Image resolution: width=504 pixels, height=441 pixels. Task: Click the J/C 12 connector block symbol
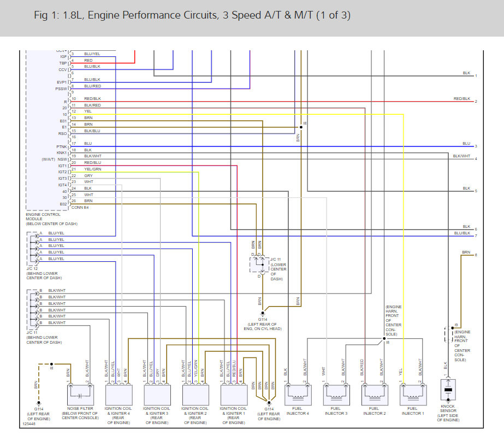point(32,249)
